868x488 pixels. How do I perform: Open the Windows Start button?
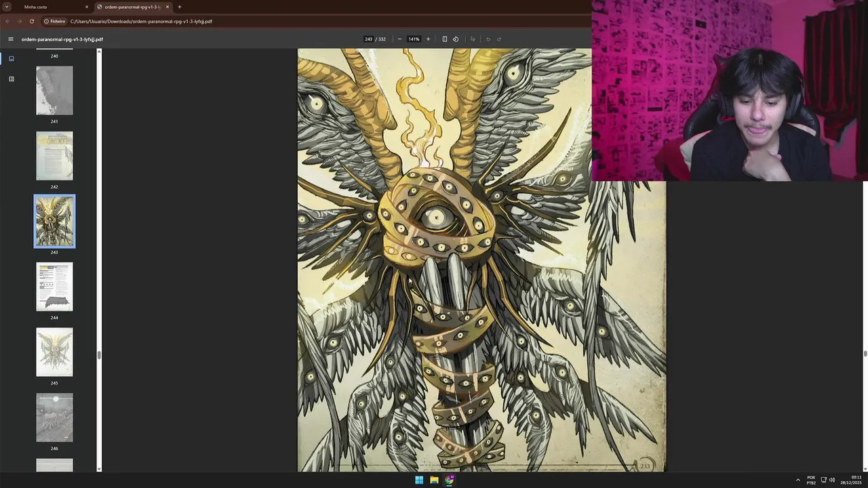pyautogui.click(x=419, y=480)
